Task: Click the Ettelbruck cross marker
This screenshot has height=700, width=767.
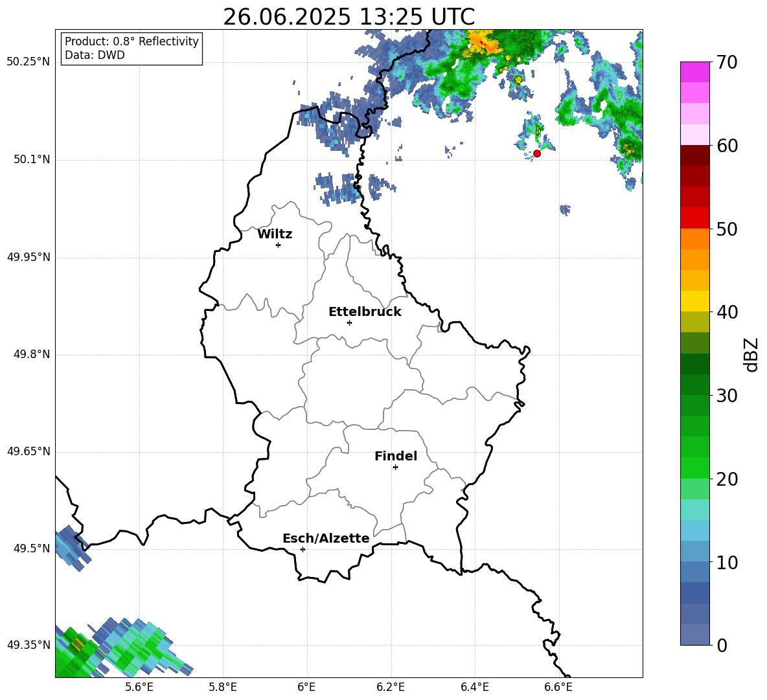Action: [x=349, y=322]
